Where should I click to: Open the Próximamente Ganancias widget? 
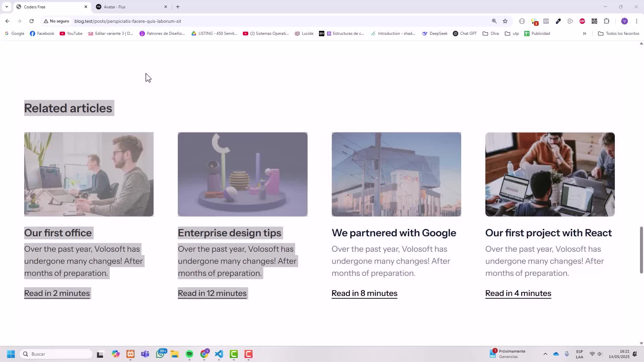pyautogui.click(x=507, y=354)
